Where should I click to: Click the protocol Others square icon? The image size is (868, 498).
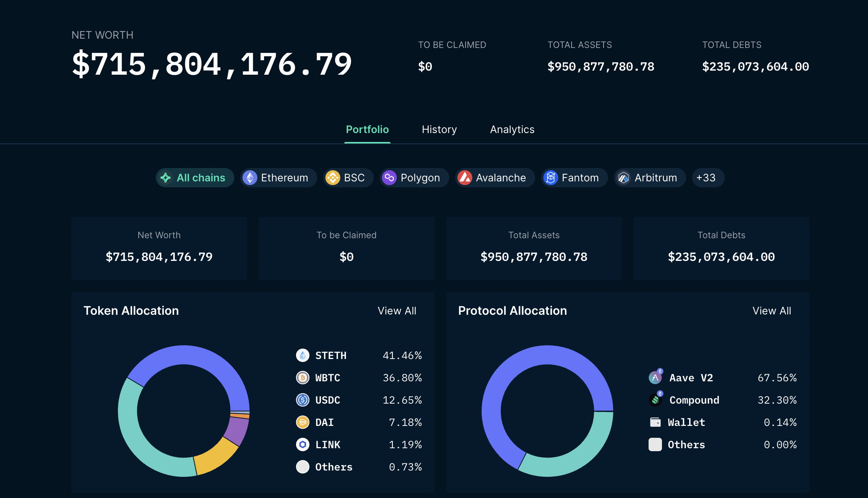click(655, 444)
